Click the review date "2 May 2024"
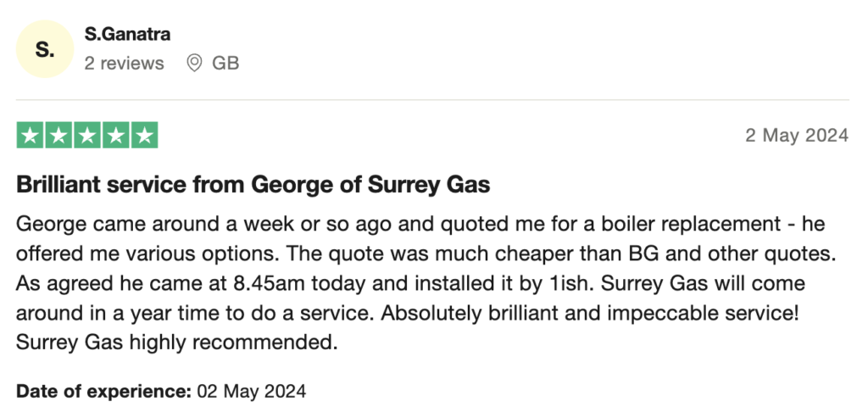Screen dimensions: 868x418 (x=797, y=137)
